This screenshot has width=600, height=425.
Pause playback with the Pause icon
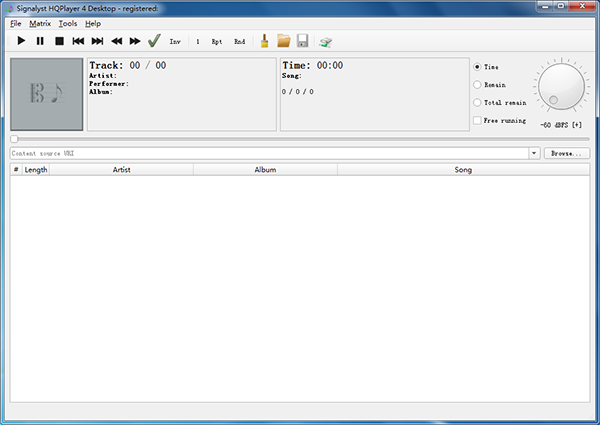coord(40,41)
